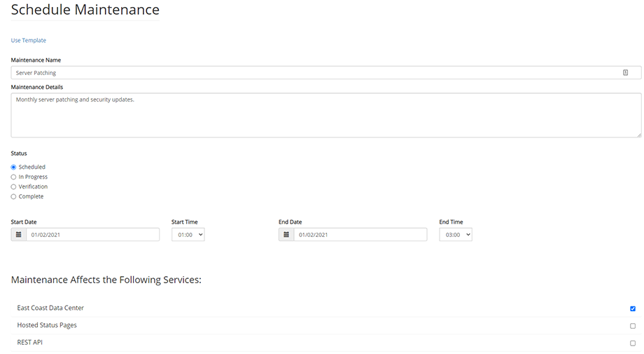
Task: Click the East Coast Data Center label
Action: pyautogui.click(x=50, y=308)
